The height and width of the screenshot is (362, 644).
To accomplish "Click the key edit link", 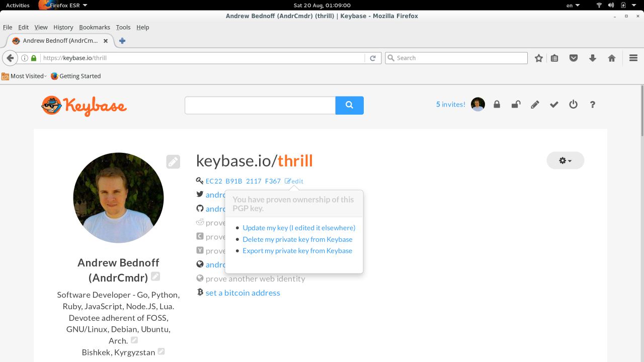I will (294, 181).
